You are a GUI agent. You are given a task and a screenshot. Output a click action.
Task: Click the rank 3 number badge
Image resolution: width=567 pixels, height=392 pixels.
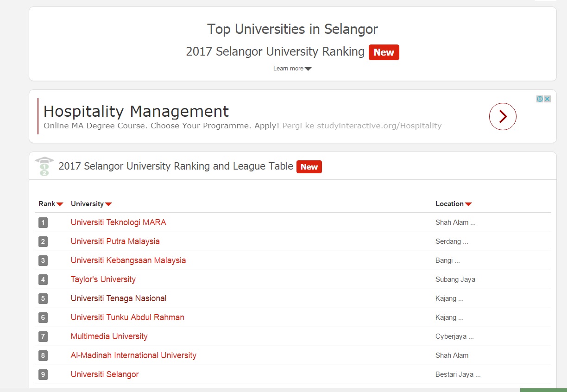pyautogui.click(x=43, y=261)
